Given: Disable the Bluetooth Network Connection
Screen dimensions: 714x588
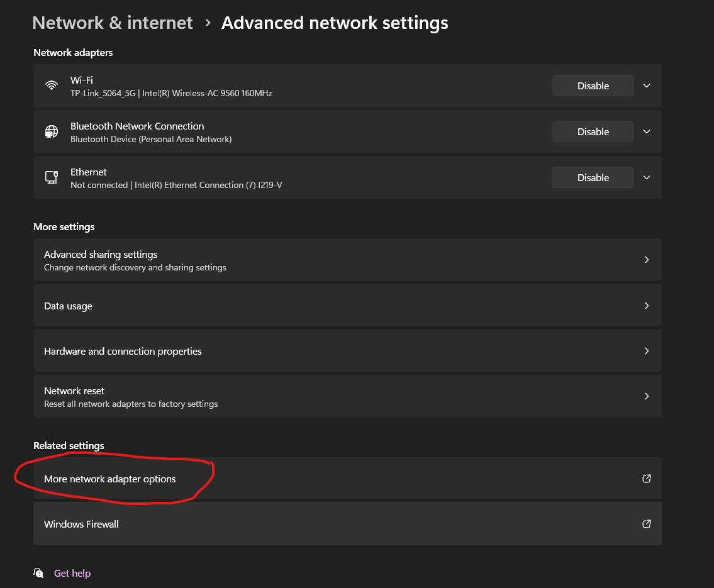Looking at the screenshot, I should point(593,131).
